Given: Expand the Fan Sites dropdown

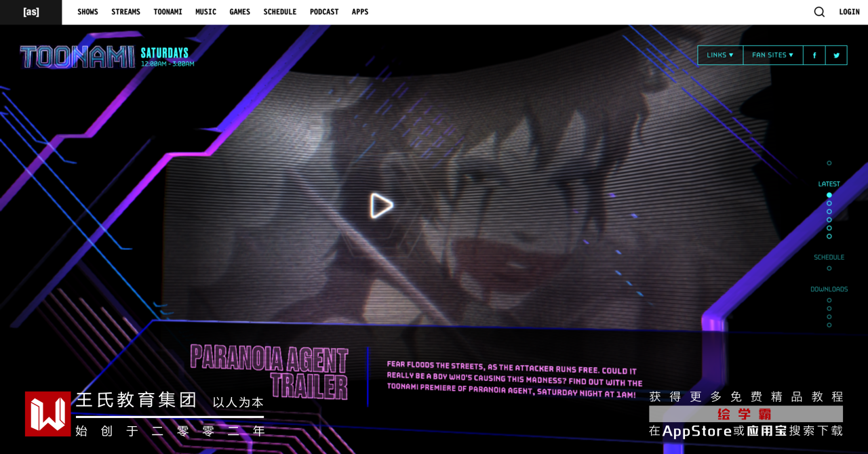Looking at the screenshot, I should [x=773, y=56].
